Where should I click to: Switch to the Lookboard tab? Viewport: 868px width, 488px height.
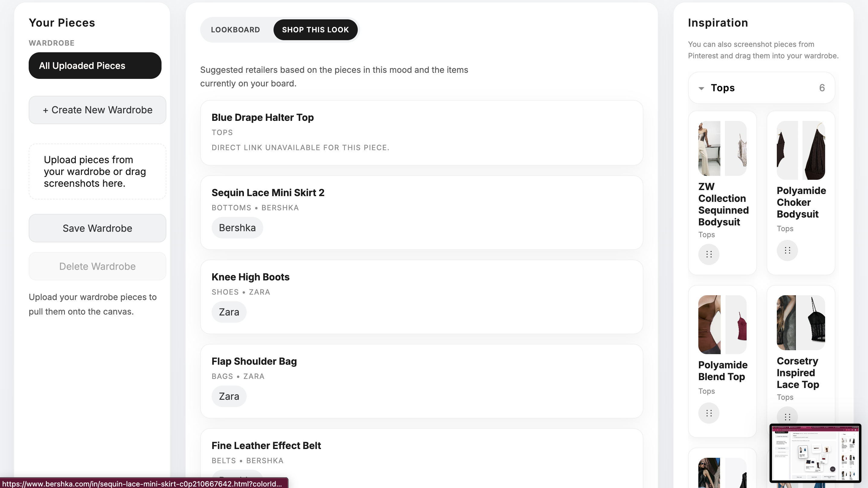[x=235, y=30]
